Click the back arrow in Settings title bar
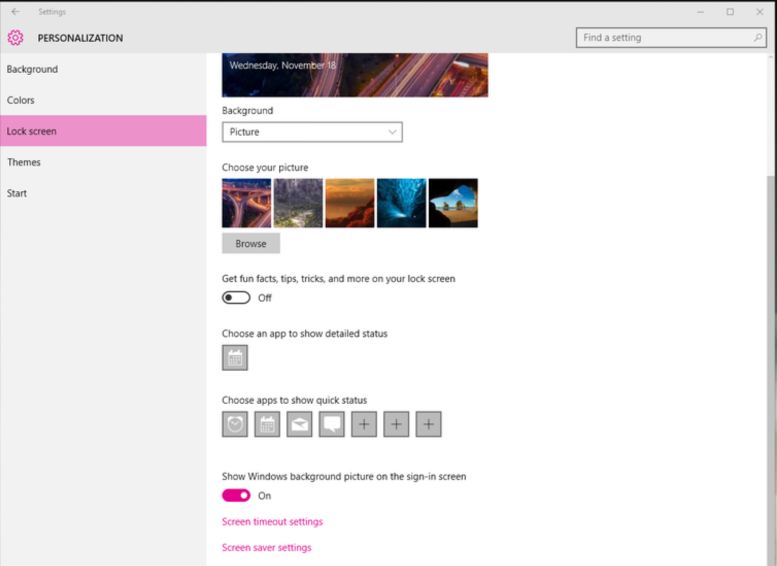 [x=16, y=11]
